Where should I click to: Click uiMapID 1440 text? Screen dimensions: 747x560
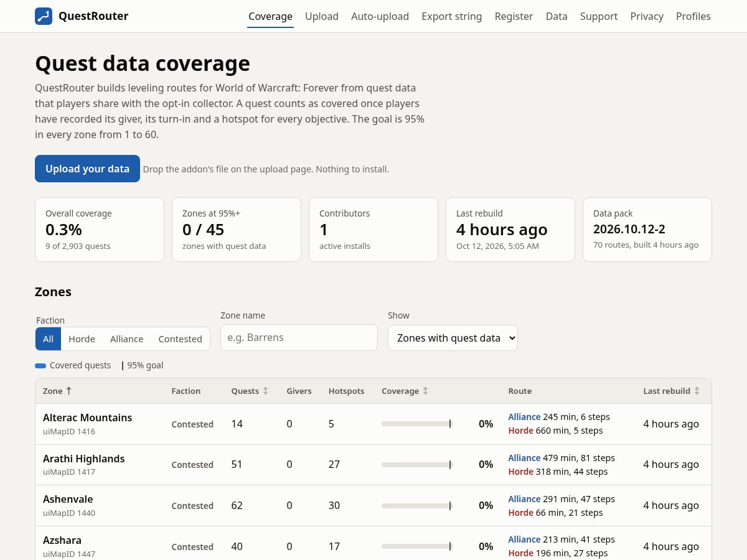pyautogui.click(x=69, y=513)
